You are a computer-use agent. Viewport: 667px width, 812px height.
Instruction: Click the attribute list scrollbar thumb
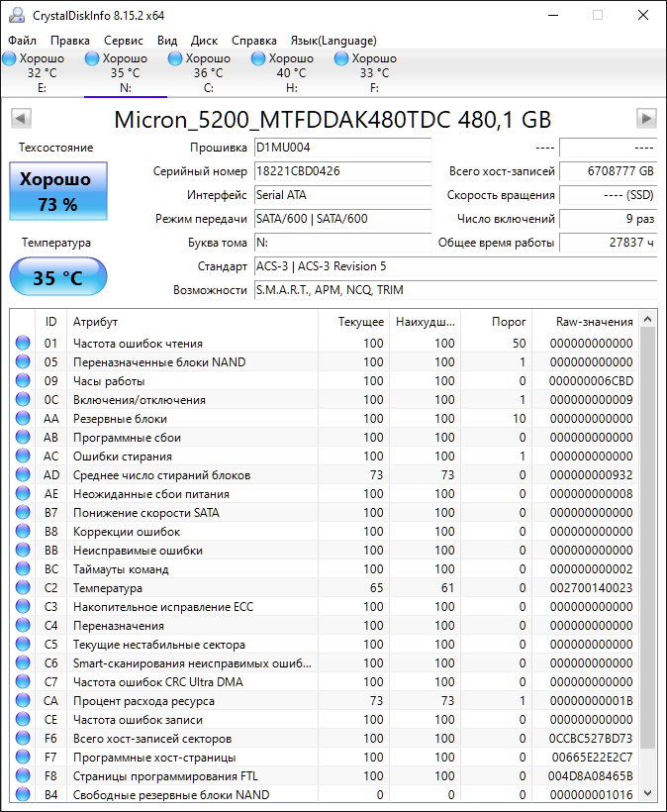pyautogui.click(x=647, y=538)
